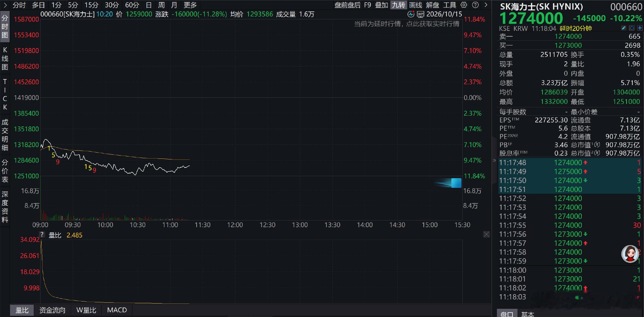Add stock to watchlist with plus icon

[x=640, y=28]
